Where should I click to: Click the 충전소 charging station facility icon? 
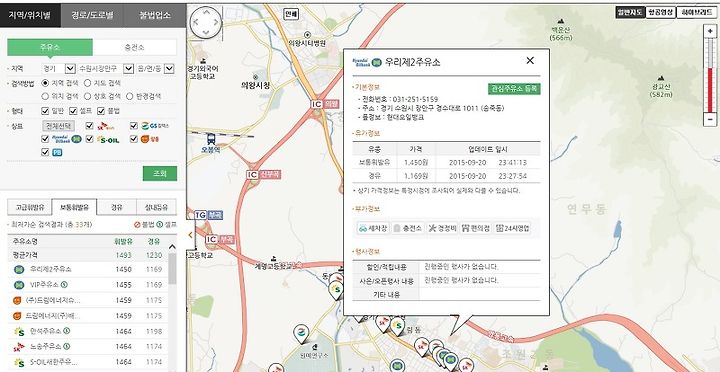point(408,228)
